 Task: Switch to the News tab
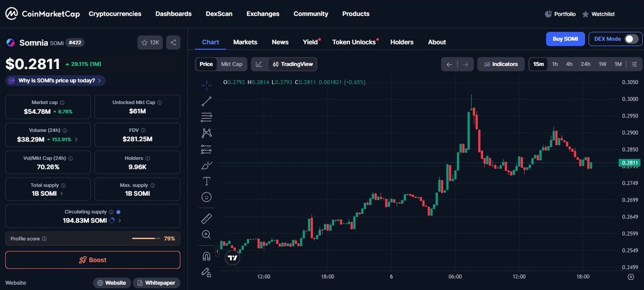(x=280, y=42)
